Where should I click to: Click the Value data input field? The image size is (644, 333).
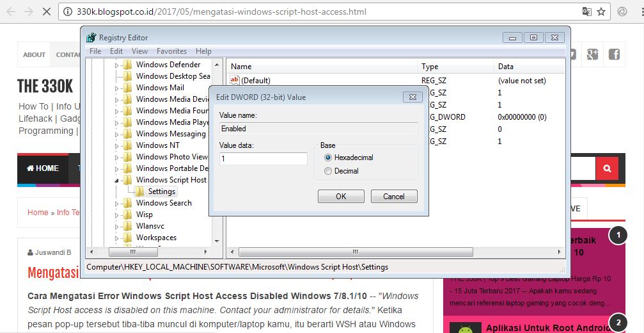click(263, 159)
